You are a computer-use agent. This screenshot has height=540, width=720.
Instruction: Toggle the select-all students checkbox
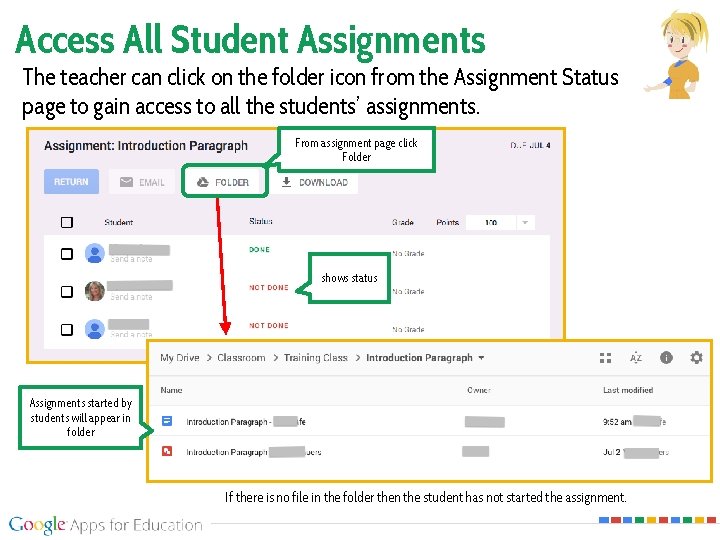click(67, 223)
